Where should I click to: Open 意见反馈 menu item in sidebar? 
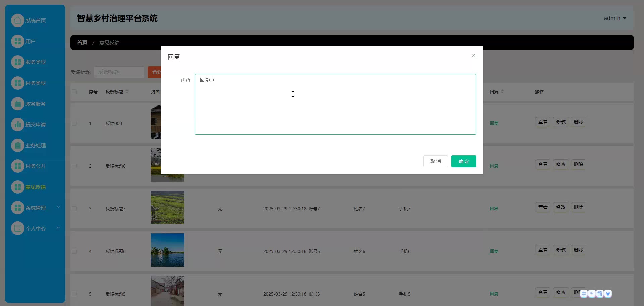tap(35, 187)
